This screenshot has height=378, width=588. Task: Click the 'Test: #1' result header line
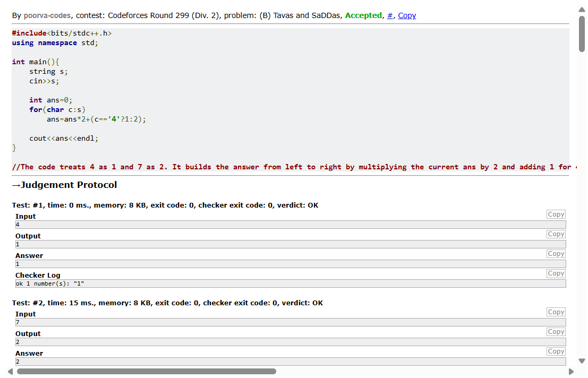point(165,205)
